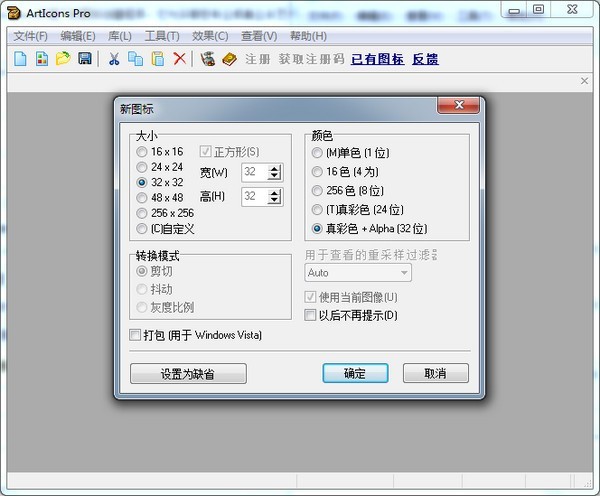Screen dimensions: 600x496
Task: Click the 注册 toolbar link
Action: 258,59
